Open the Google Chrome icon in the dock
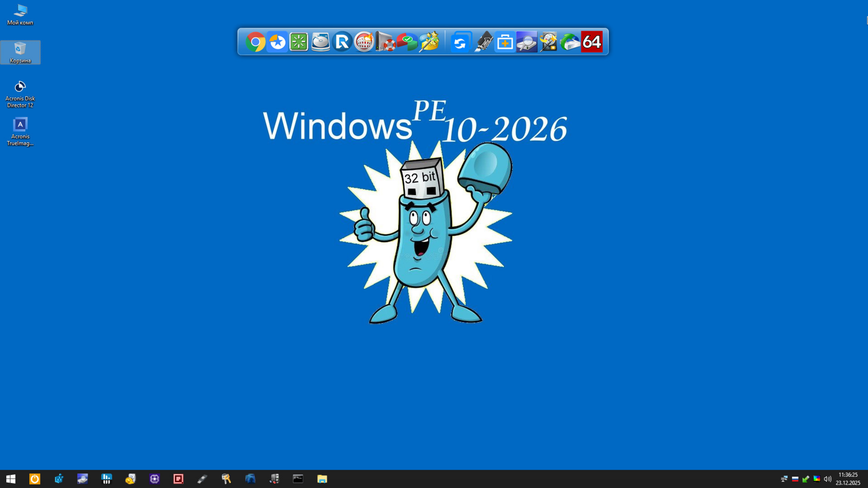The height and width of the screenshot is (488, 868). point(256,42)
